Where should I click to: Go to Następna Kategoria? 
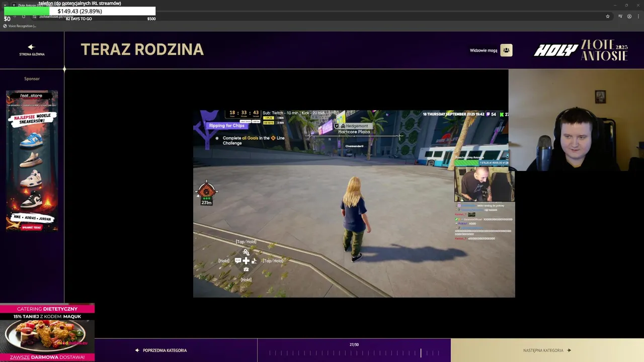pos(547,350)
